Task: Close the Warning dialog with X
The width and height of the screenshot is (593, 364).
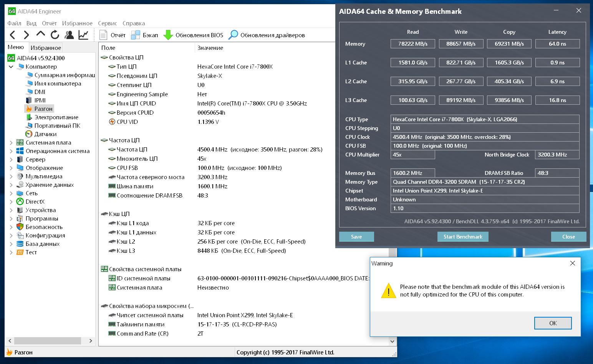Action: [573, 263]
